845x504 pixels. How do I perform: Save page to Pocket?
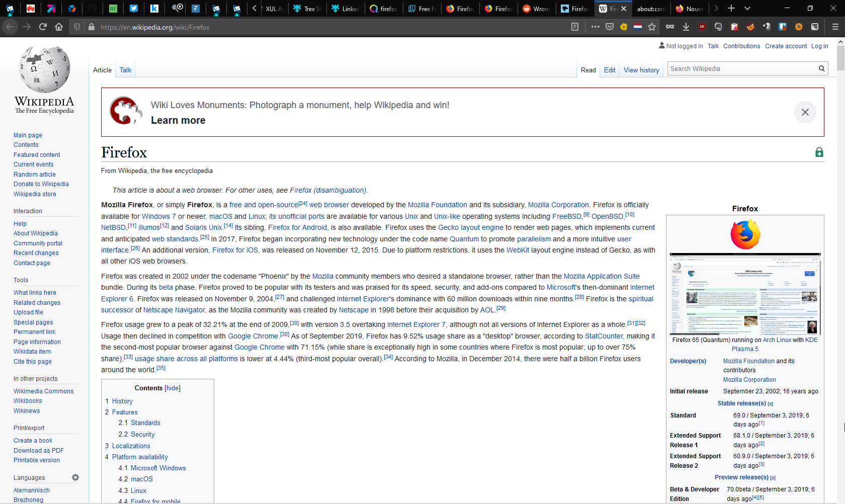[x=610, y=27]
